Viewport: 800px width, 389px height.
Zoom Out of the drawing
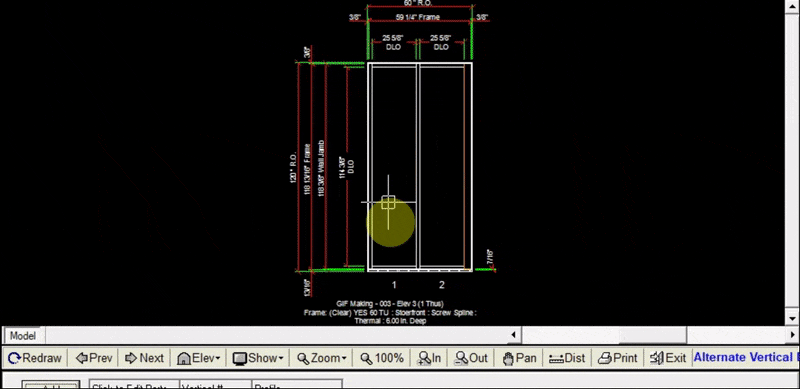tap(471, 358)
